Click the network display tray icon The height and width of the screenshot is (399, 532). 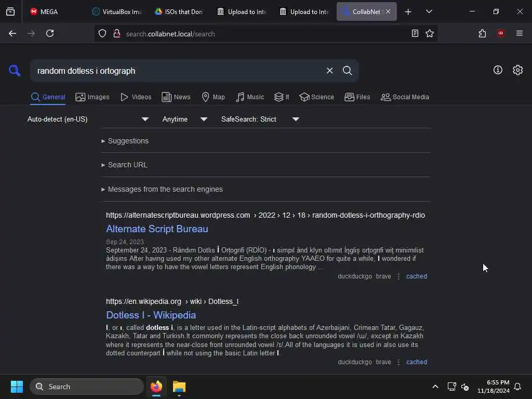(x=451, y=387)
